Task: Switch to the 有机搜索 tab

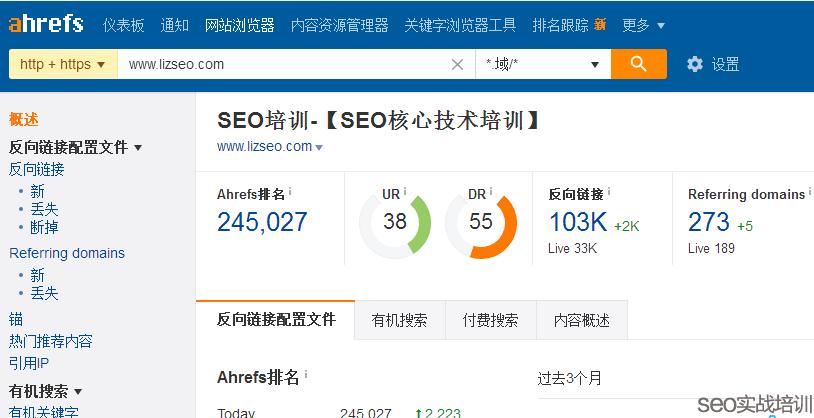Action: (399, 320)
